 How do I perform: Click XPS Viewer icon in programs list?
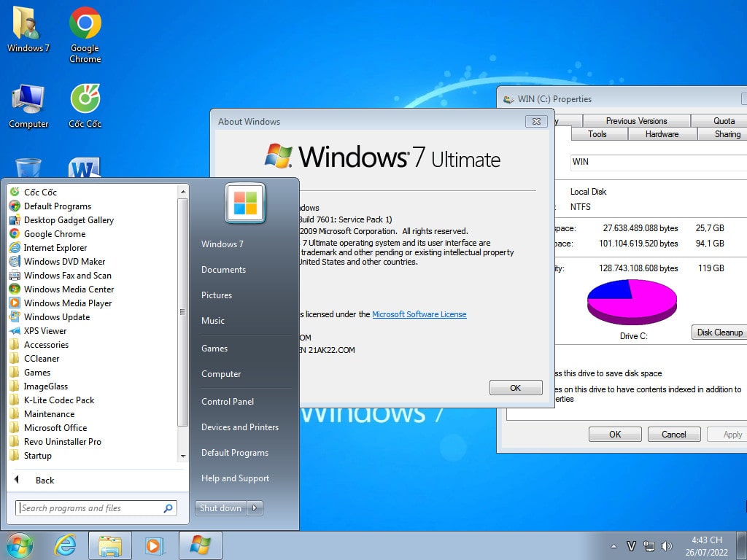(x=15, y=330)
